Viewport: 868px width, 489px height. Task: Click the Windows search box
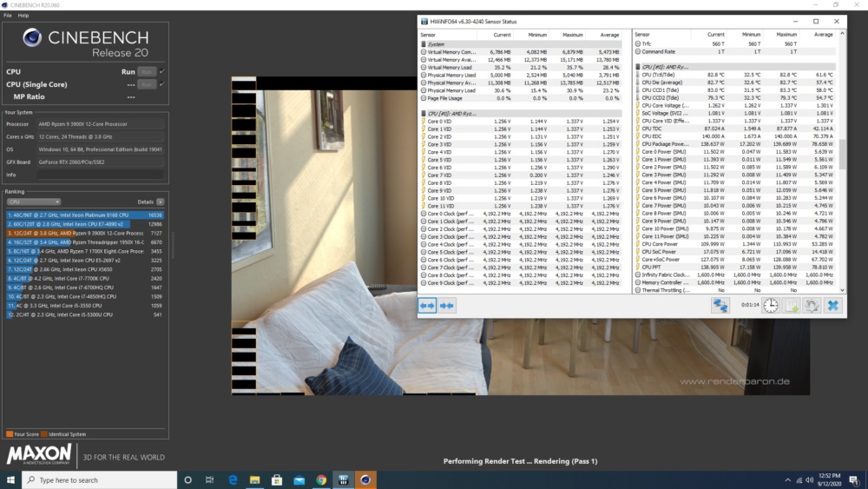(100, 479)
